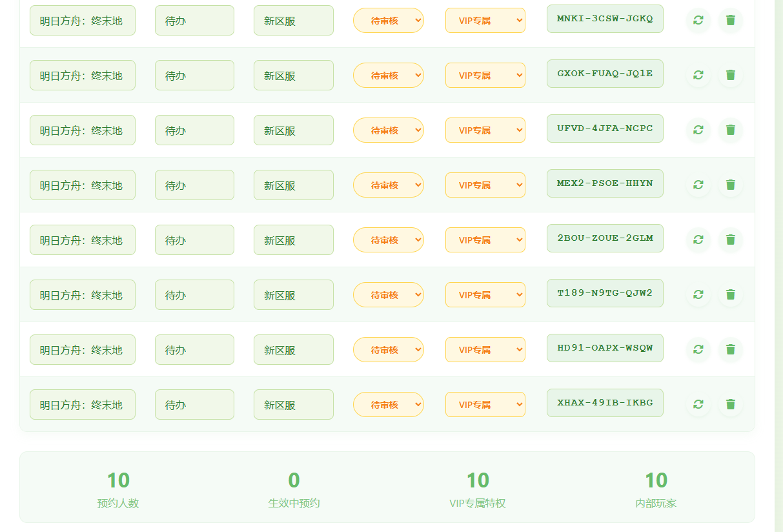This screenshot has width=783, height=532.
Task: Refresh code 2BOU-ZOUE-2GLM
Action: click(x=698, y=240)
